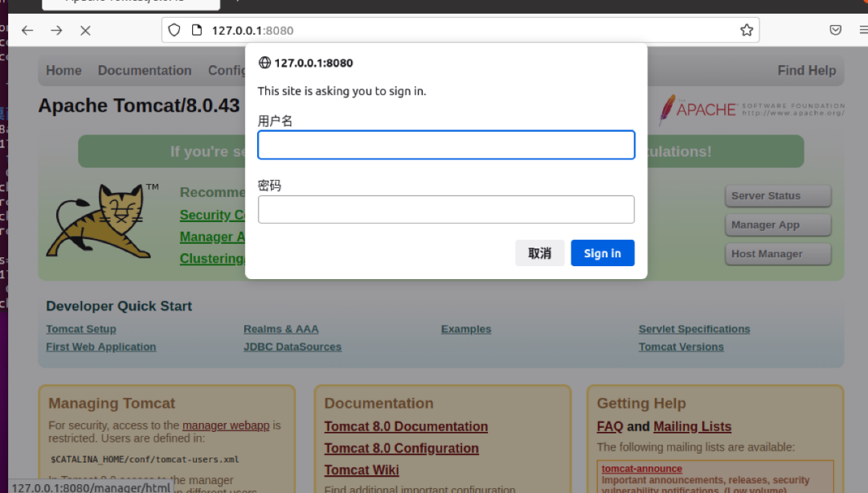
Task: Open Tomcat 8.0 Configuration link
Action: click(401, 448)
